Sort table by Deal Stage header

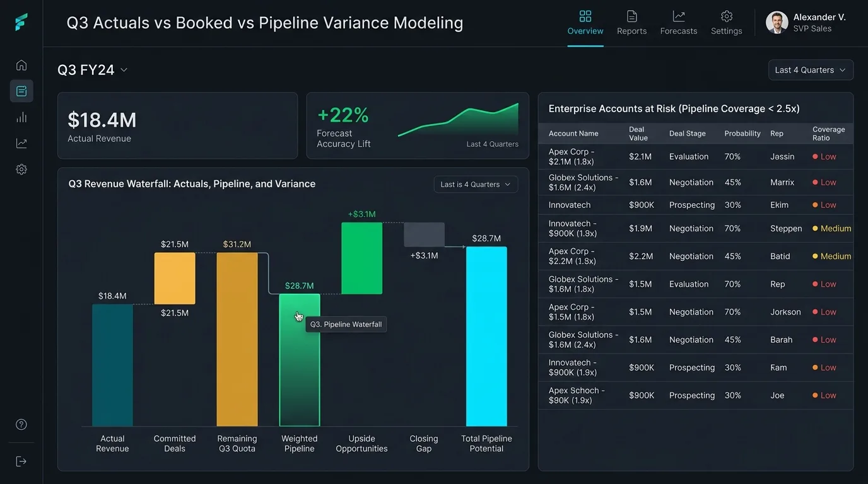(688, 134)
